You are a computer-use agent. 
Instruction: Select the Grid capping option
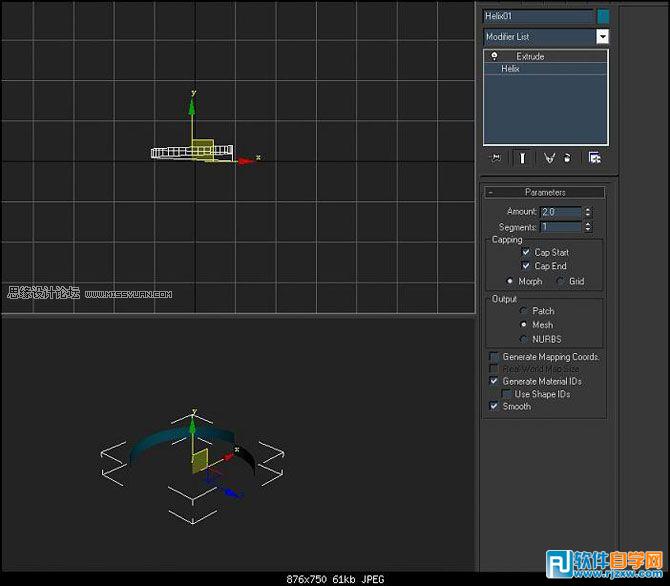560,281
